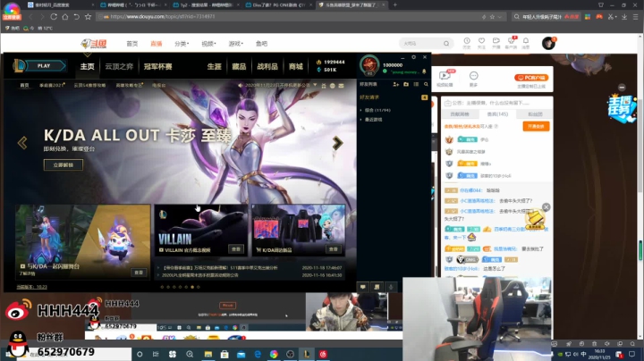Click the 立即解锁 button on the K/DA banner
Viewport: 644px width, 361px height.
coord(64,164)
